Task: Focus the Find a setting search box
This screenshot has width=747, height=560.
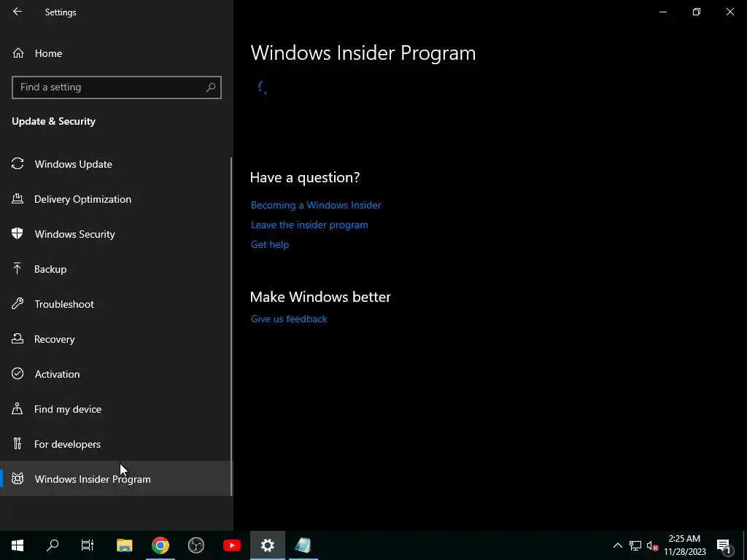Action: (117, 87)
